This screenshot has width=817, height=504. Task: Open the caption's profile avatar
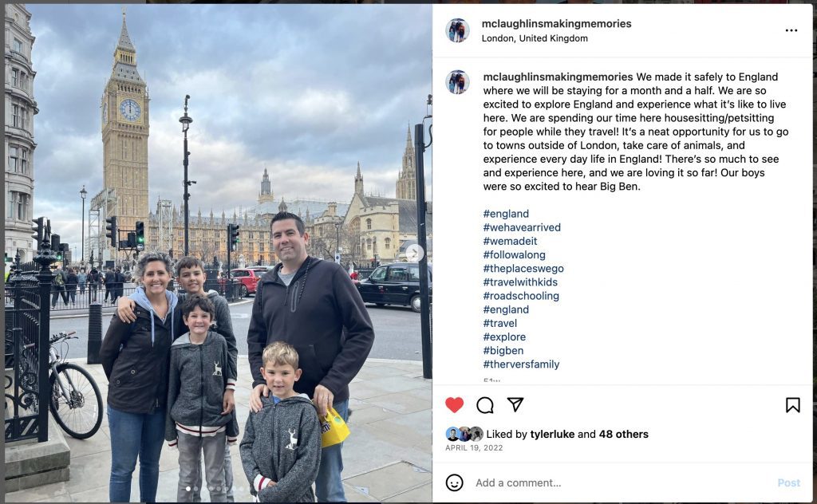(457, 82)
